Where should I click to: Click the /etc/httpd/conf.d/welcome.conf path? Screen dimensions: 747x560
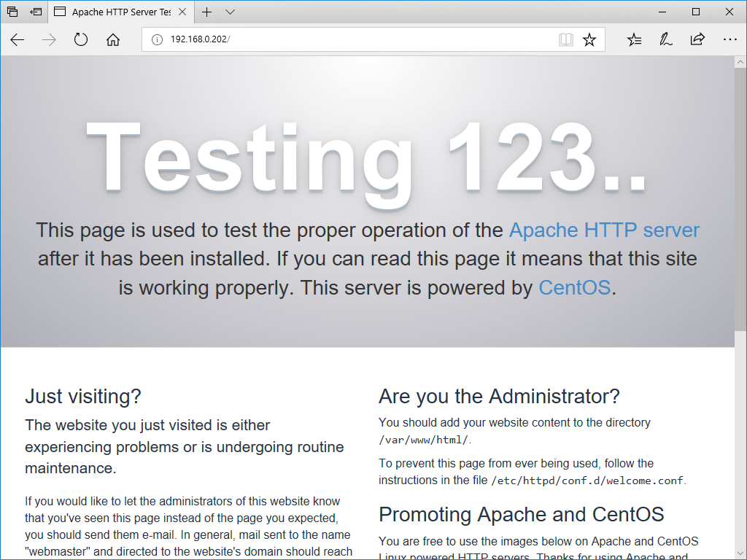click(587, 481)
